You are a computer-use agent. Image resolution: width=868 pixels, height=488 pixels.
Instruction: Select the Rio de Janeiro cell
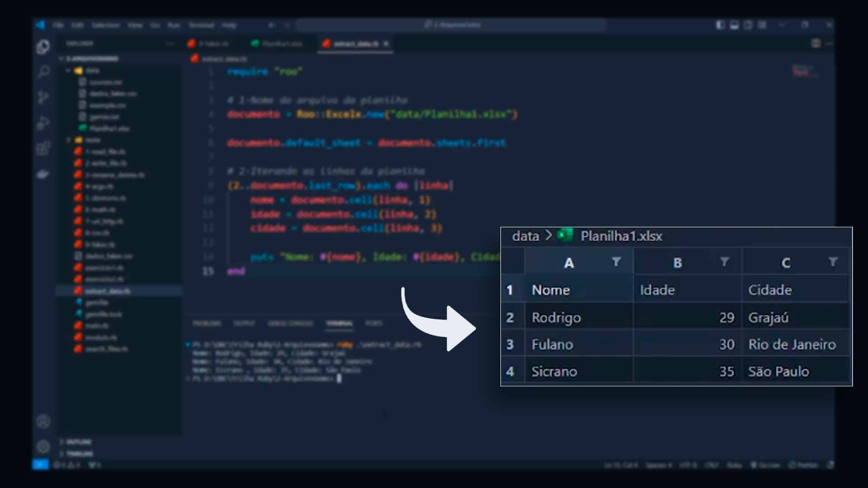792,344
